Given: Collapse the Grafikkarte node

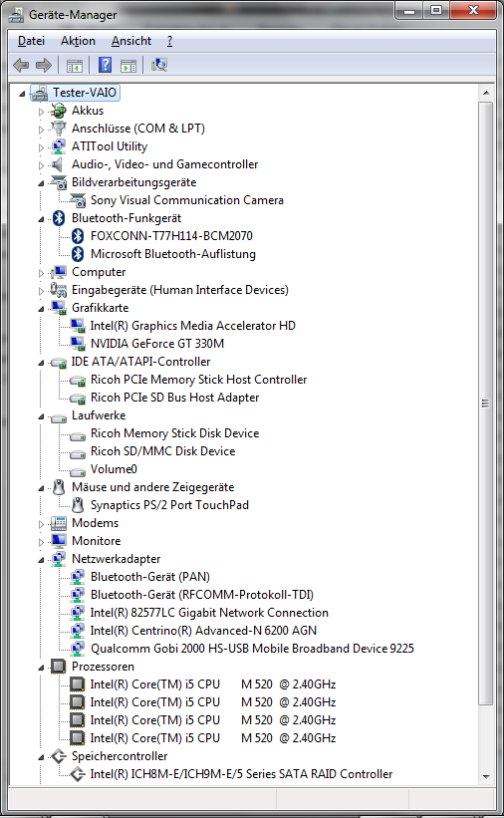Looking at the screenshot, I should (x=41, y=309).
